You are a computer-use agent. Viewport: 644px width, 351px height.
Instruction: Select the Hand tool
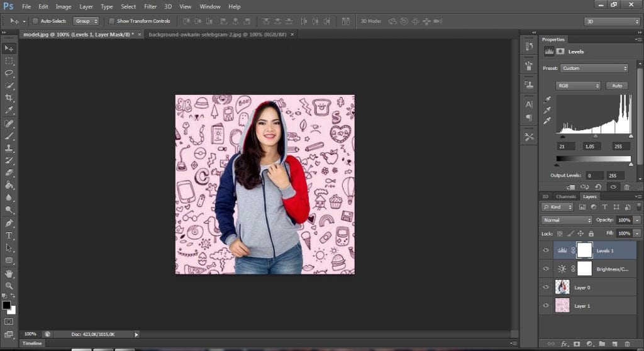(9, 273)
